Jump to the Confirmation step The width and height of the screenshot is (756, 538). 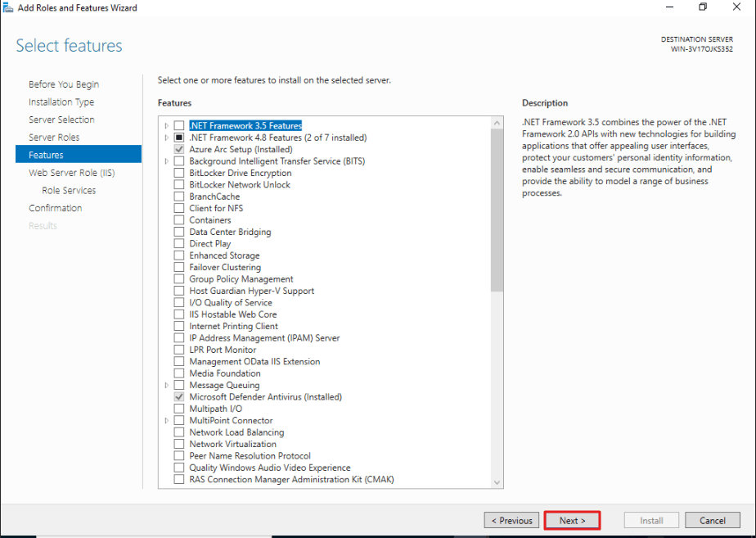pyautogui.click(x=56, y=208)
